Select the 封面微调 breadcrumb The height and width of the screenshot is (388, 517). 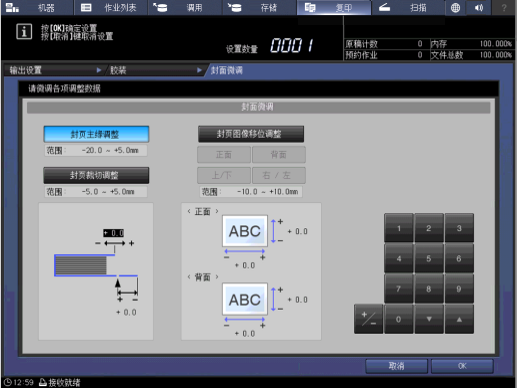tap(227, 70)
